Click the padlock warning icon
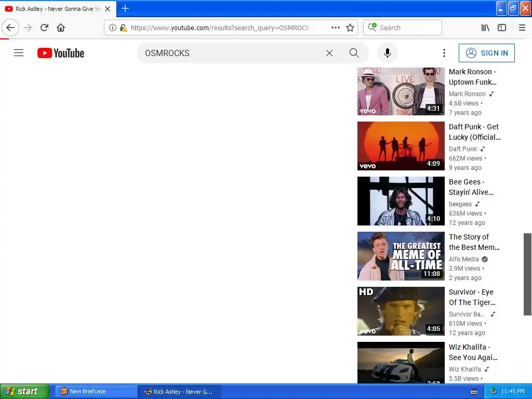This screenshot has height=399, width=532. 124,28
